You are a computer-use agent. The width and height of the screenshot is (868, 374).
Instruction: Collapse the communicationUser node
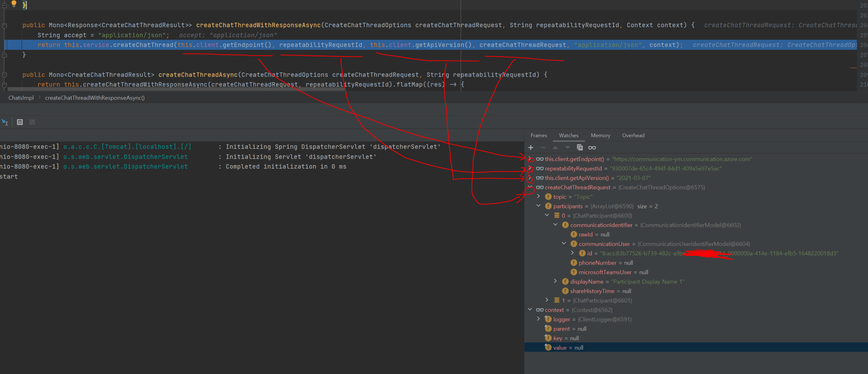tap(564, 243)
